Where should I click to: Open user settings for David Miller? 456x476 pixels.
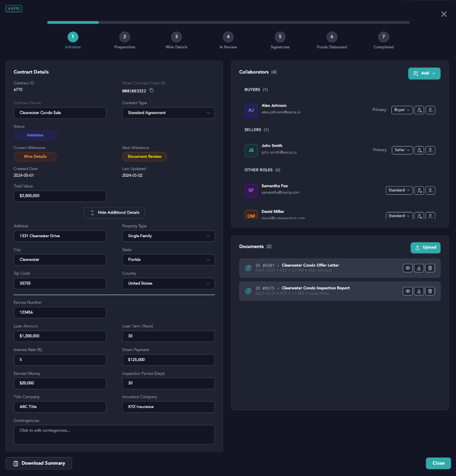(419, 216)
